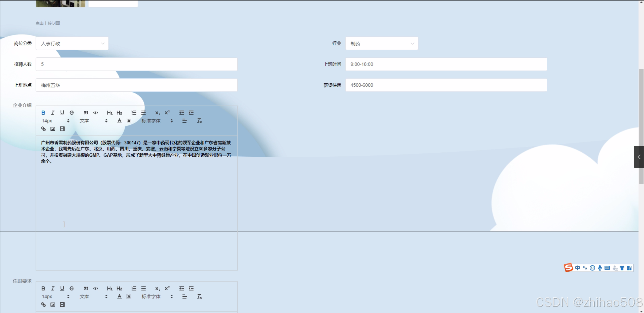The image size is (644, 313).
Task: Click italic icon in 企业介绍 editor
Action: [53, 113]
